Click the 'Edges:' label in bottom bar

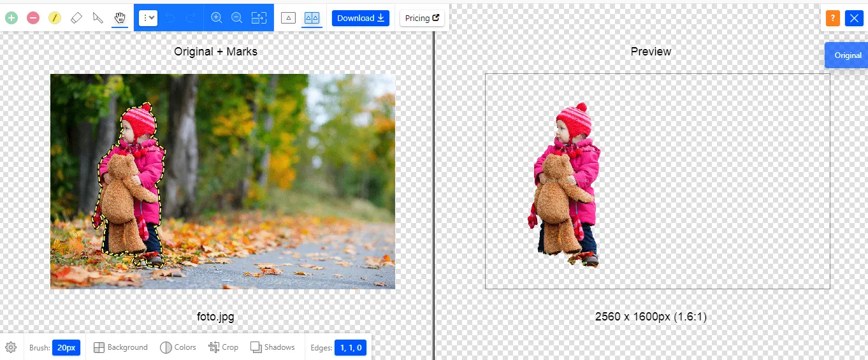(321, 348)
